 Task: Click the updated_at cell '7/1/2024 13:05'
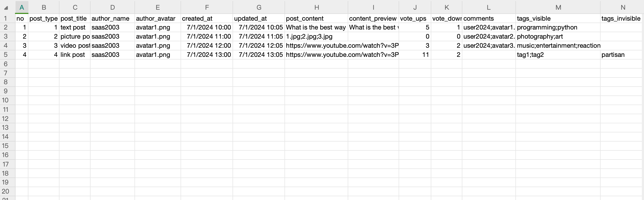[259, 55]
